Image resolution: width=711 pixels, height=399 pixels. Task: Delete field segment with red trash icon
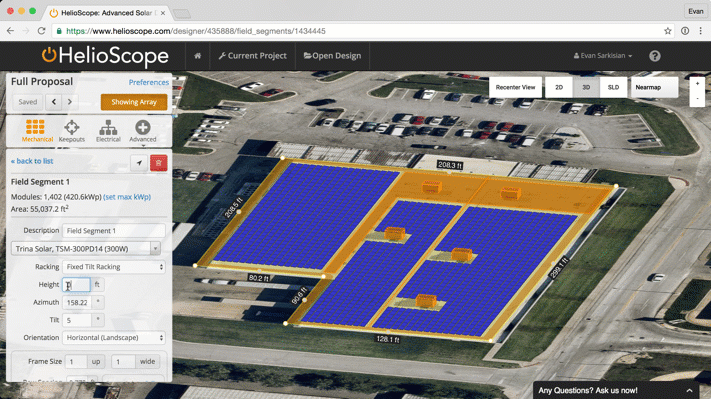[159, 163]
